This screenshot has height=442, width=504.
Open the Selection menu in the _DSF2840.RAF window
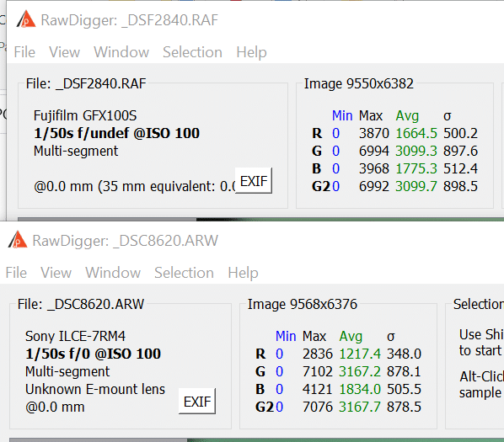coord(192,52)
